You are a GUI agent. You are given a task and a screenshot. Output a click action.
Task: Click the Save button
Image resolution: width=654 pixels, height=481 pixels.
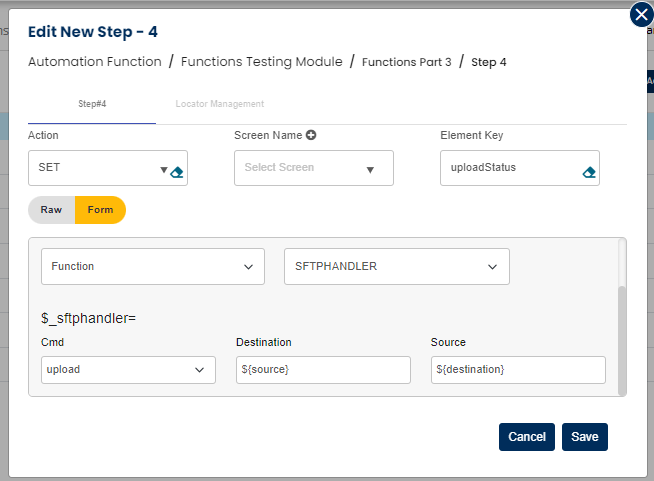tap(584, 437)
